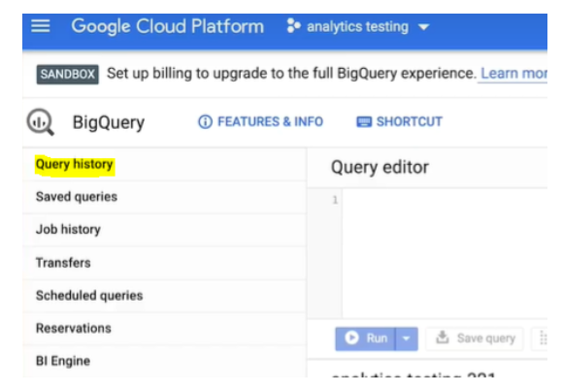
Task: Click the SANDBOX badge
Action: coord(67,74)
